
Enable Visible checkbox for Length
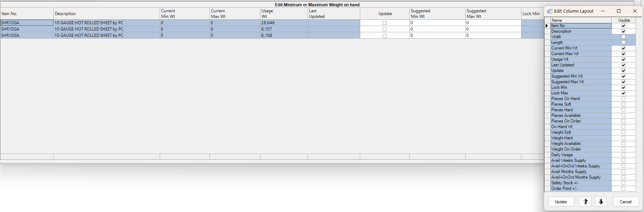coord(623,42)
